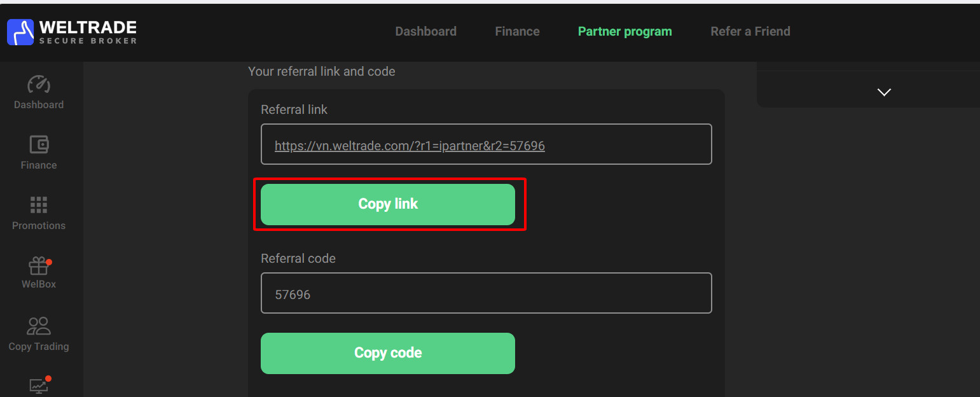Open the WelBox gift icon
980x397 pixels.
click(39, 266)
